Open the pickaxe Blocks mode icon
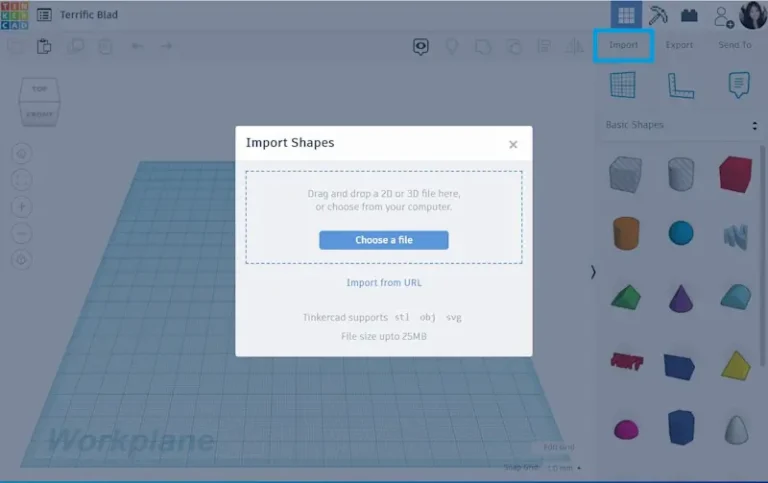The width and height of the screenshot is (768, 483). (658, 15)
